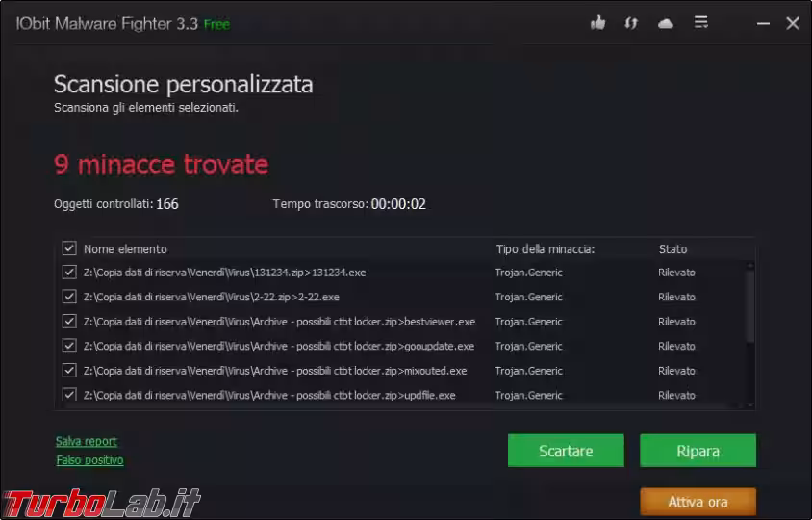Toggle the bestviewer.exe threat checkbox
Screen dimensions: 812x520
click(x=69, y=322)
